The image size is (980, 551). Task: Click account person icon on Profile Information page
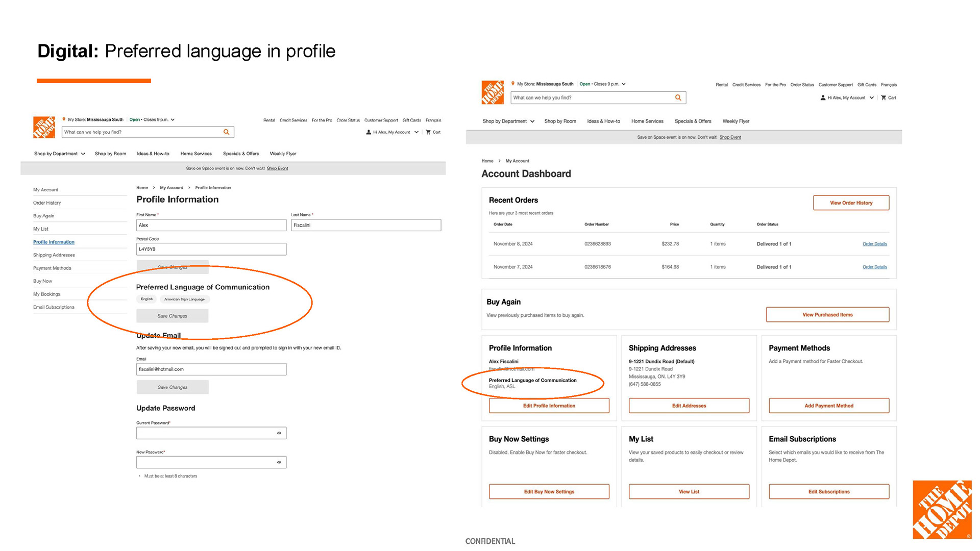(369, 132)
